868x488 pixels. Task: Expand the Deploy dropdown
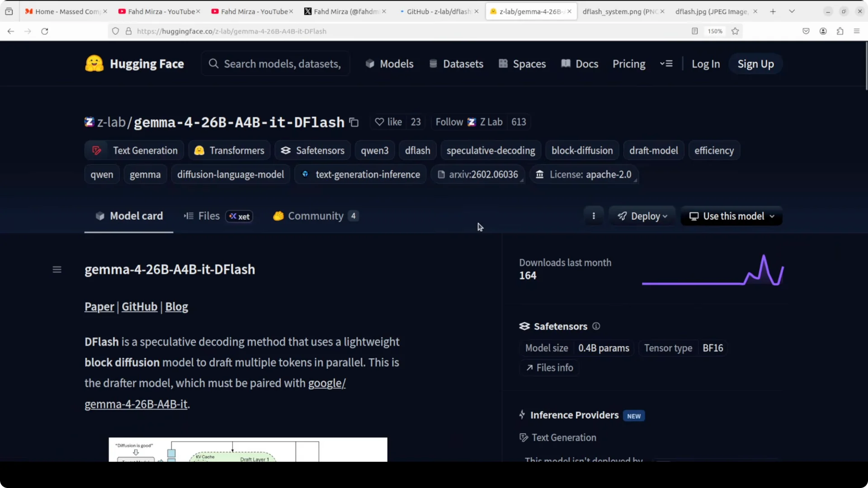pyautogui.click(x=642, y=216)
